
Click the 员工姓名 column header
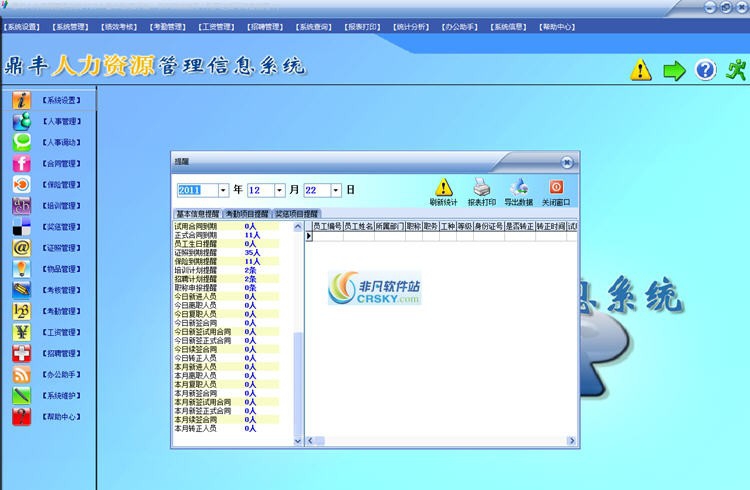[x=359, y=226]
